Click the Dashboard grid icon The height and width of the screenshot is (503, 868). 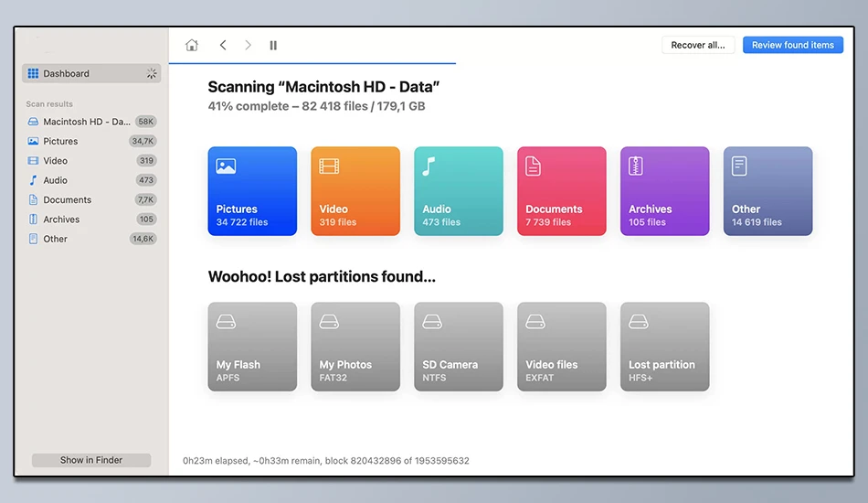coord(33,73)
